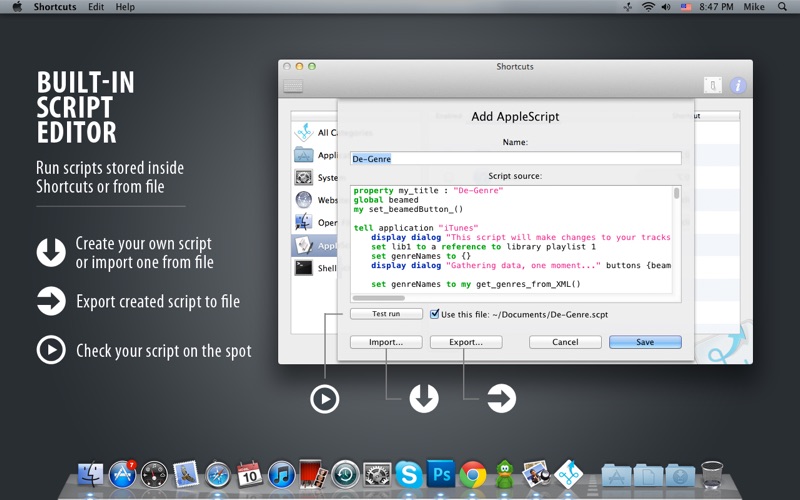
Task: Click the Test run button
Action: [386, 314]
